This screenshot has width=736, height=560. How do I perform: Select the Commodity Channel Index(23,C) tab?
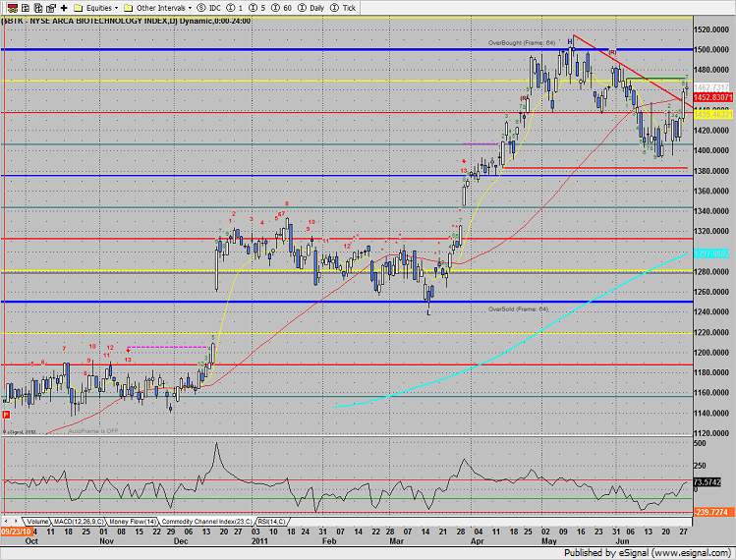point(206,522)
